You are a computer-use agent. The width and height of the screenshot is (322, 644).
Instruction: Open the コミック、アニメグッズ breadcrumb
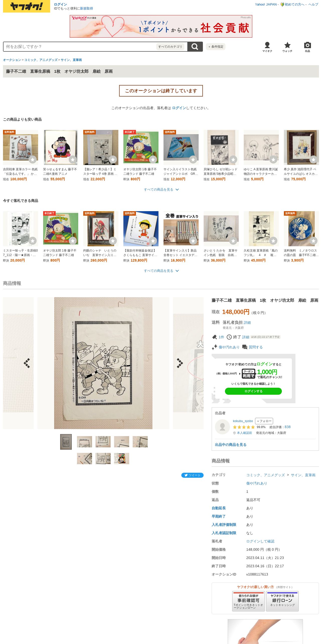41,60
